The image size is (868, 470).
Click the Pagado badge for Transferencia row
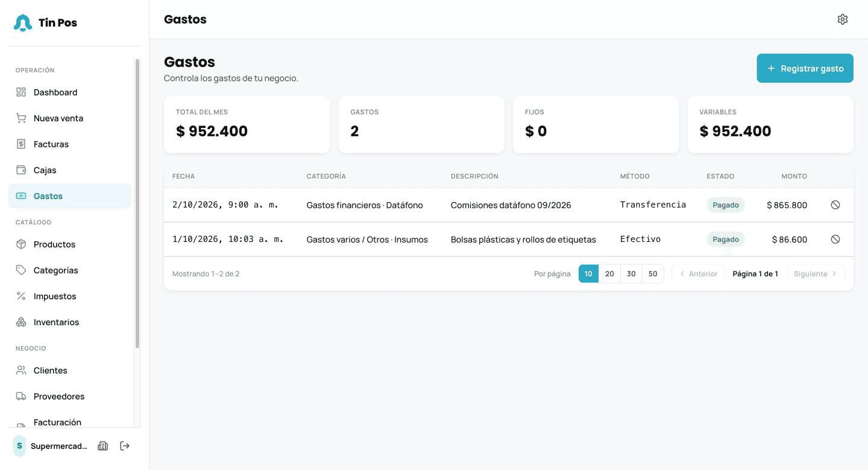coord(726,205)
